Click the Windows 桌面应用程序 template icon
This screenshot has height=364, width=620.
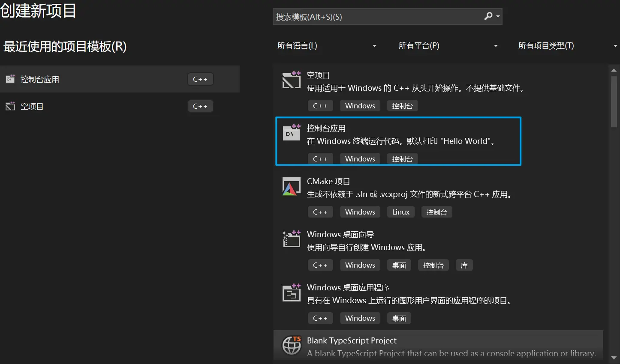pos(292,292)
